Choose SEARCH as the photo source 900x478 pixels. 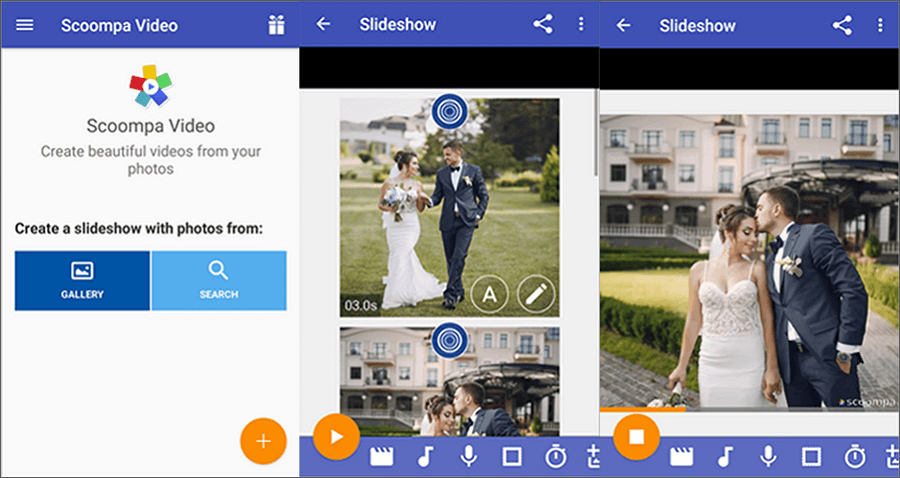click(219, 281)
